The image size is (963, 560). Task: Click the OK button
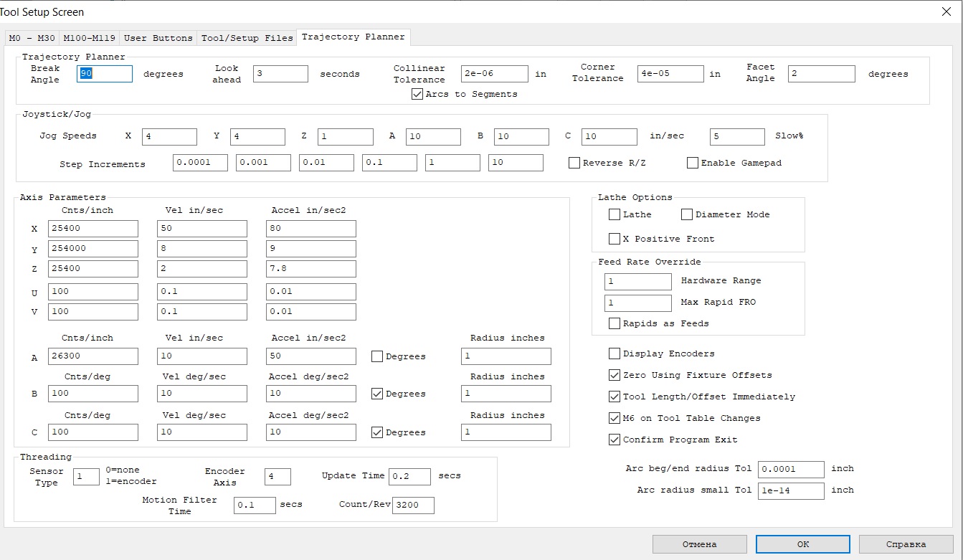802,544
